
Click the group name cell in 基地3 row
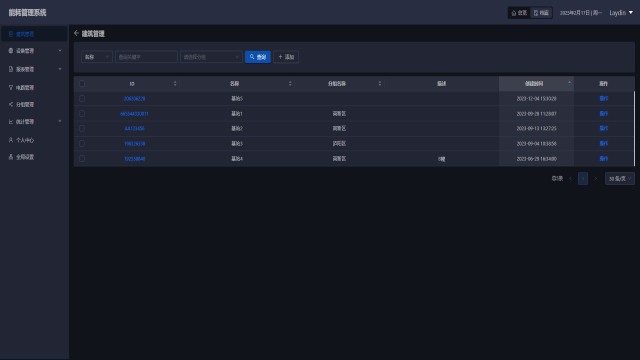(x=339, y=143)
